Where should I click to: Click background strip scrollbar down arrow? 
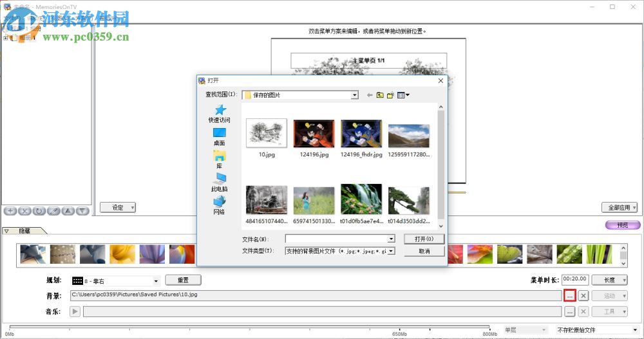pos(623,263)
